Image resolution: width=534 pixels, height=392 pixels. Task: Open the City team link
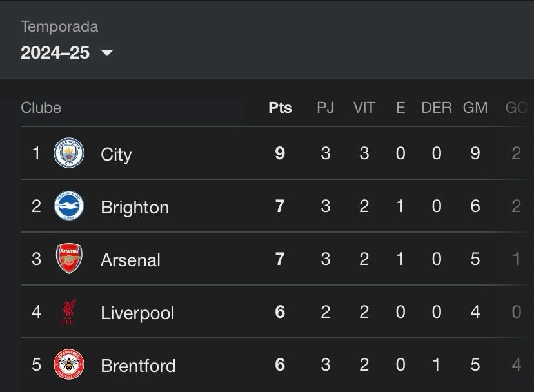click(116, 154)
